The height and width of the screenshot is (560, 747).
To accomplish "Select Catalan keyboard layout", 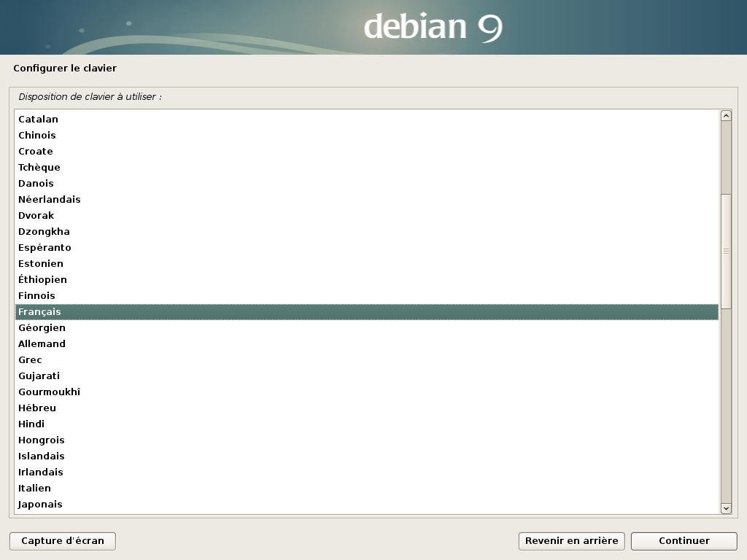I will pyautogui.click(x=366, y=119).
